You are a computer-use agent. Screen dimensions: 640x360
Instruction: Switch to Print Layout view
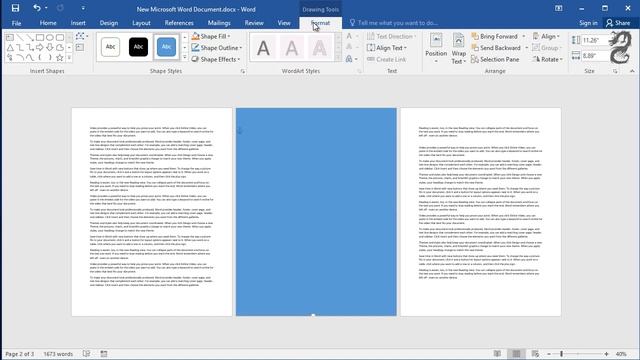click(516, 354)
